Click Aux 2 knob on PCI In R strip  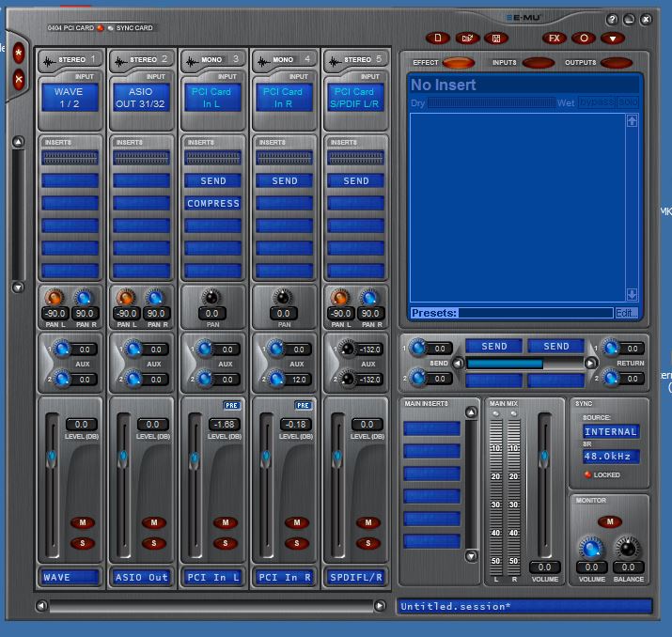point(276,380)
